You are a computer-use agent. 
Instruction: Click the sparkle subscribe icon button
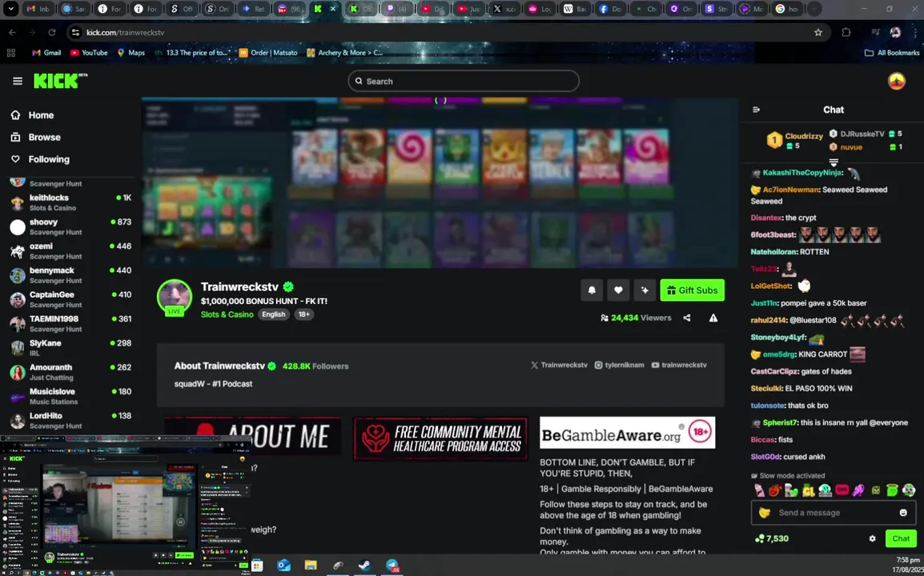pyautogui.click(x=645, y=290)
